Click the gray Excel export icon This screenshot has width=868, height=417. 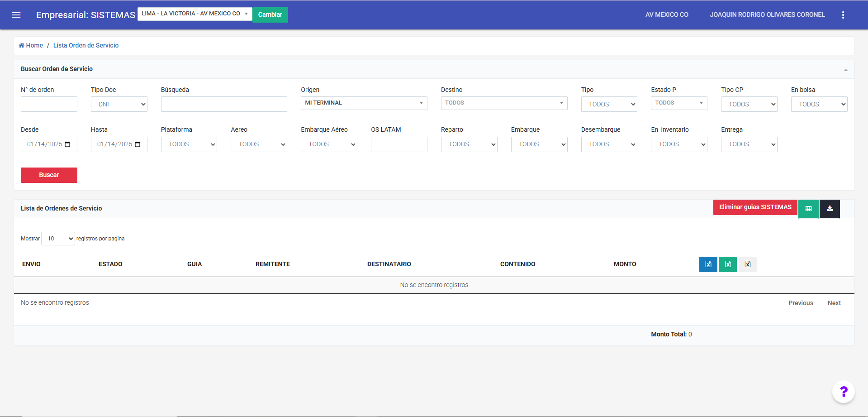pyautogui.click(x=747, y=264)
